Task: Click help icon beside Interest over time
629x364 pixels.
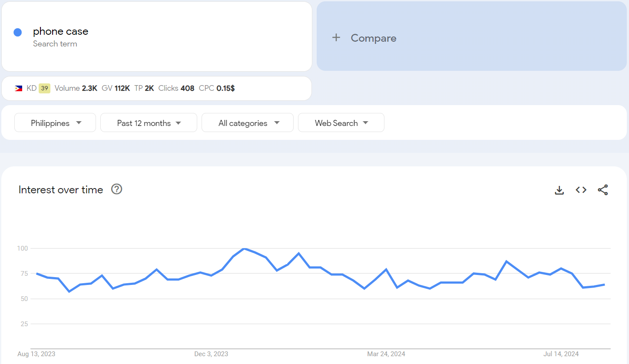Action: [x=116, y=189]
